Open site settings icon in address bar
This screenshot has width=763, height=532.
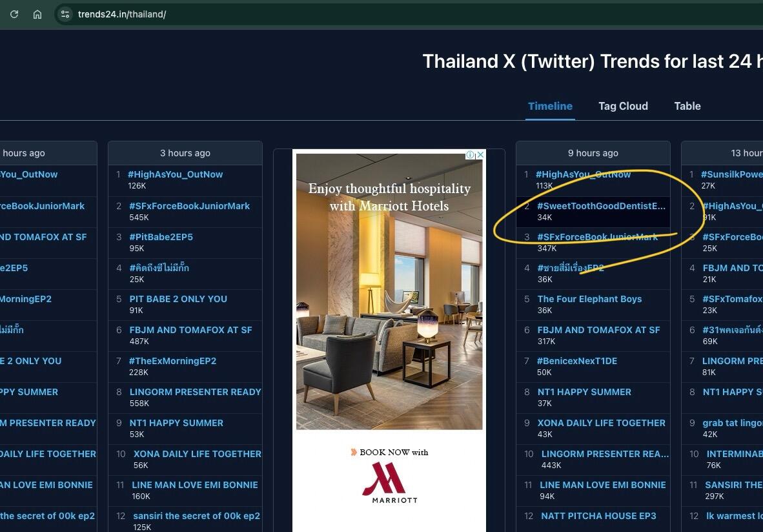[x=65, y=14]
